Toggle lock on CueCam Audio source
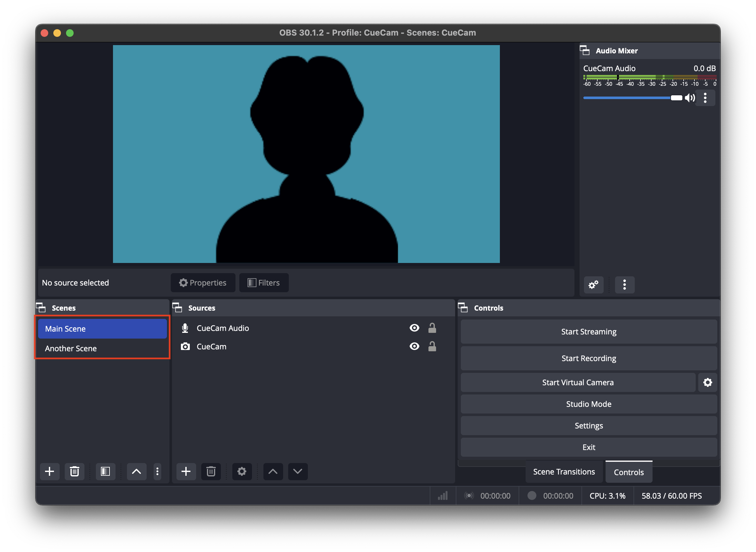The image size is (756, 552). [x=432, y=328]
